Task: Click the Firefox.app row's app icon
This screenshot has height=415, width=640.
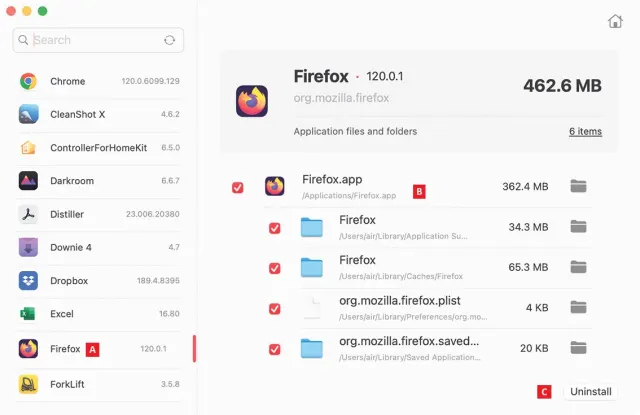Action: point(275,186)
